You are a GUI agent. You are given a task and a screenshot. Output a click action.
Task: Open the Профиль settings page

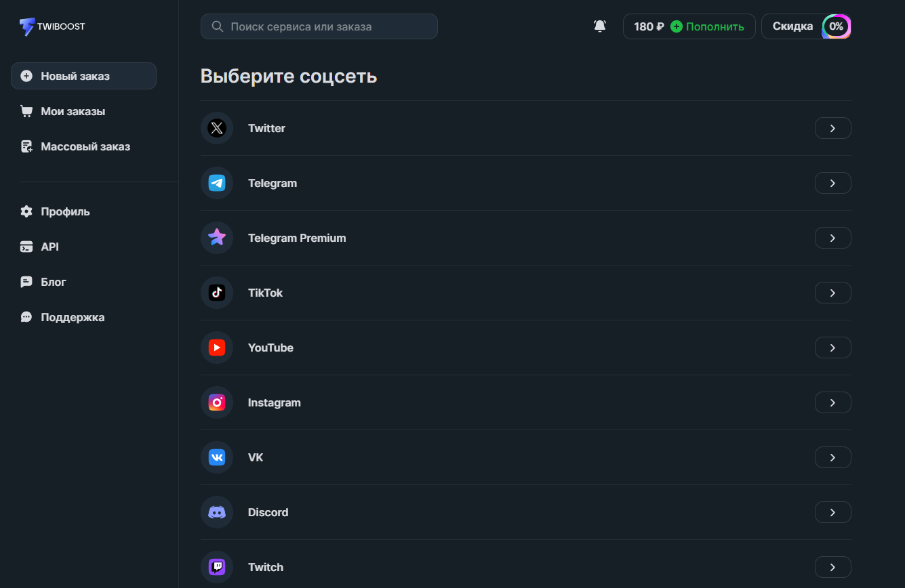[x=65, y=211]
